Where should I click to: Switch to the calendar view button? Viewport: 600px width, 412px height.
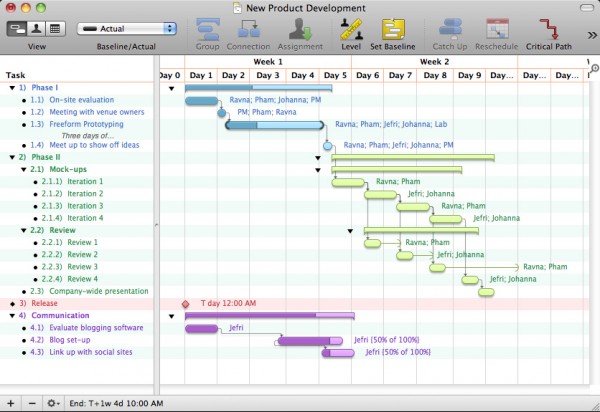point(54,29)
